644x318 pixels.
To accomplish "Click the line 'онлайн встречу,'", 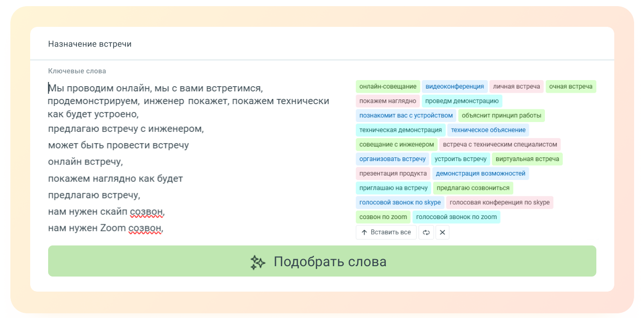I will point(85,162).
